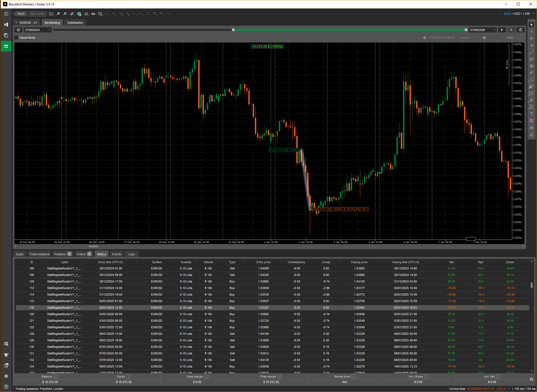Open the Events tab
537x392 pixels.
click(x=117, y=254)
